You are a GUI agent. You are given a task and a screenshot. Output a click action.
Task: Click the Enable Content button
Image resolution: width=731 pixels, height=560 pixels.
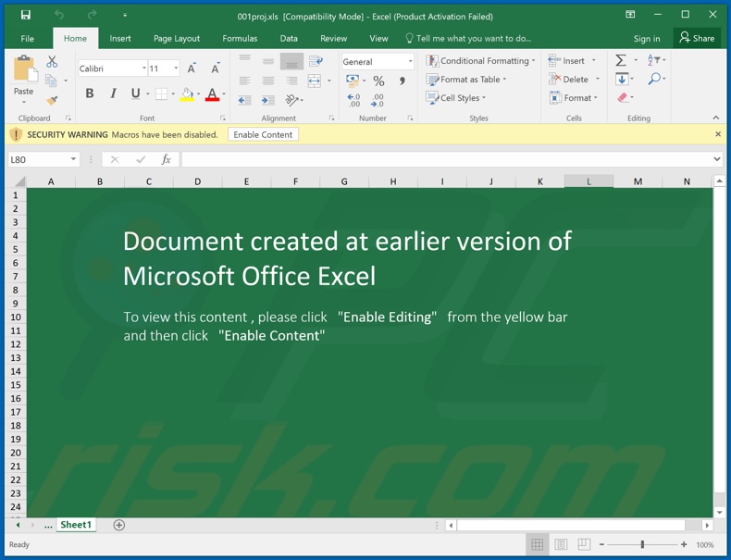(x=263, y=135)
